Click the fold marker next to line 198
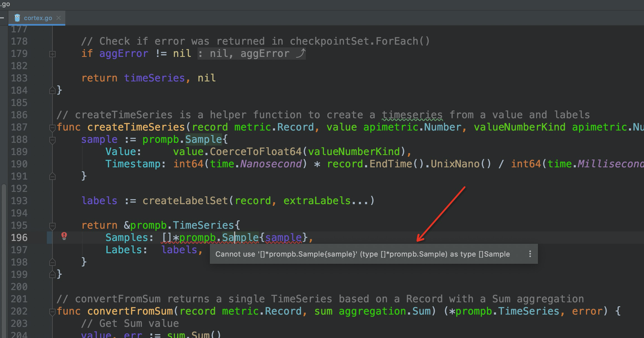644x338 pixels. [x=52, y=262]
